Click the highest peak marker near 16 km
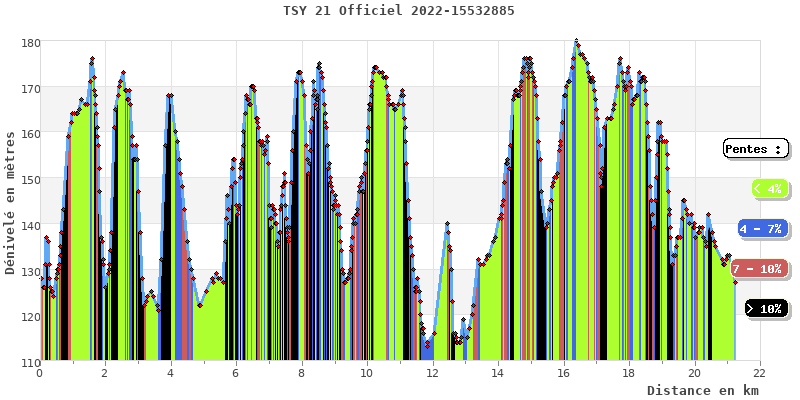The width and height of the screenshot is (800, 400). 576,42
